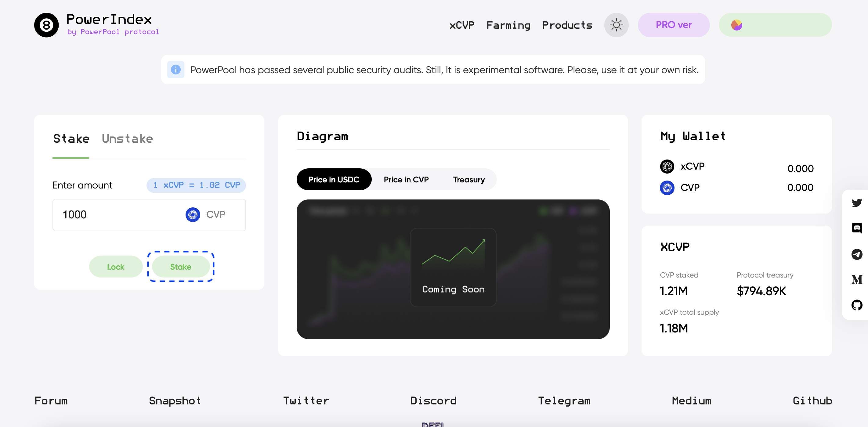This screenshot has width=868, height=427.
Task: Click the wallet avatar account button
Action: click(x=775, y=25)
